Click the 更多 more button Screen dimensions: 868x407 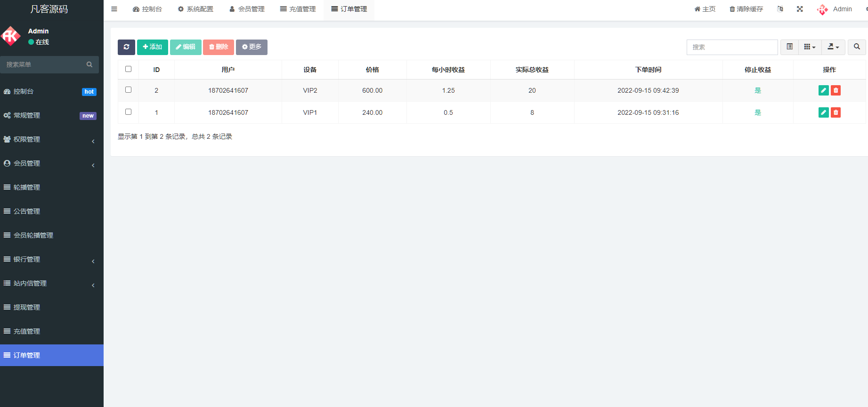pos(251,47)
